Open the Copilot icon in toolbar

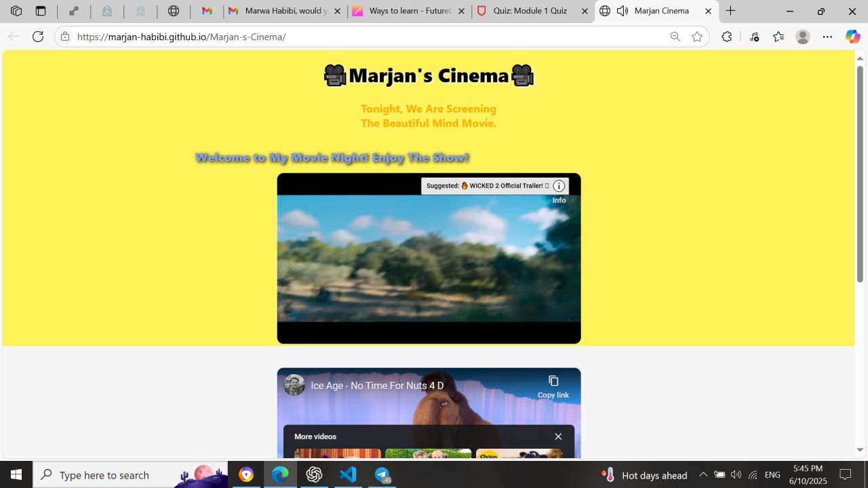852,37
